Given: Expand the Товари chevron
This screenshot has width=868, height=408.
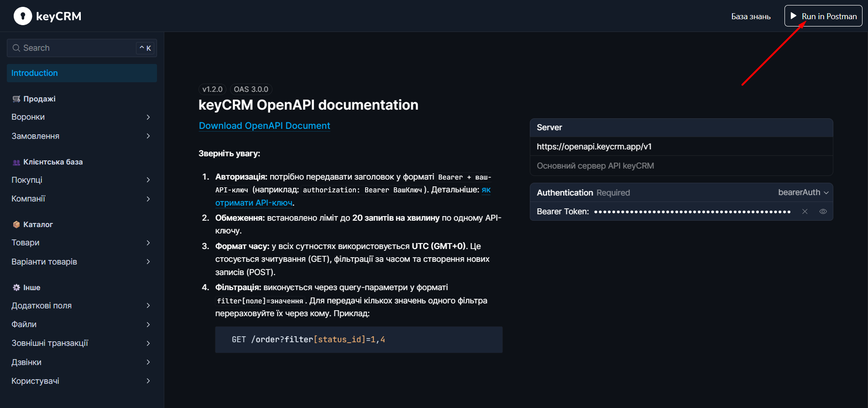Looking at the screenshot, I should click(x=148, y=243).
